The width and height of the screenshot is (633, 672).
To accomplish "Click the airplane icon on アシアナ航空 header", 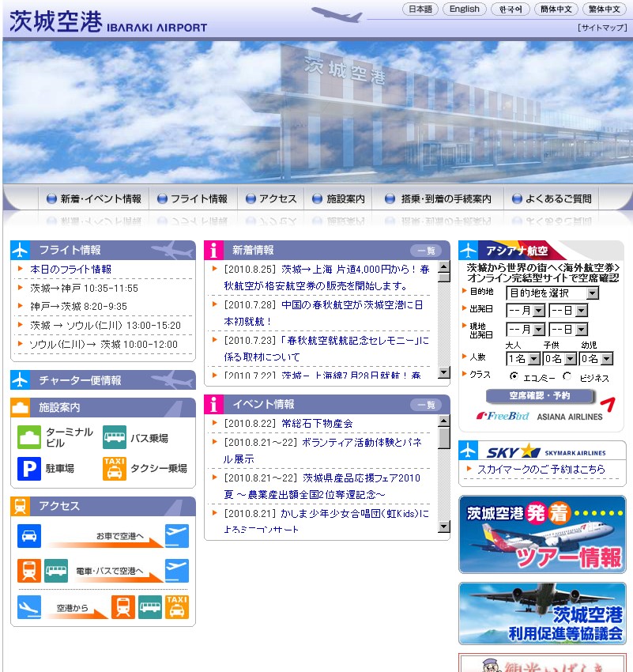I will [468, 251].
